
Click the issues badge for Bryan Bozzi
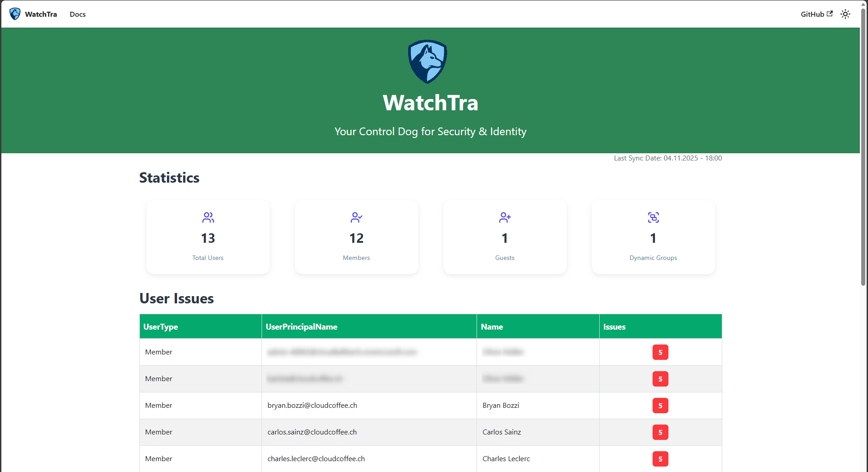(660, 406)
